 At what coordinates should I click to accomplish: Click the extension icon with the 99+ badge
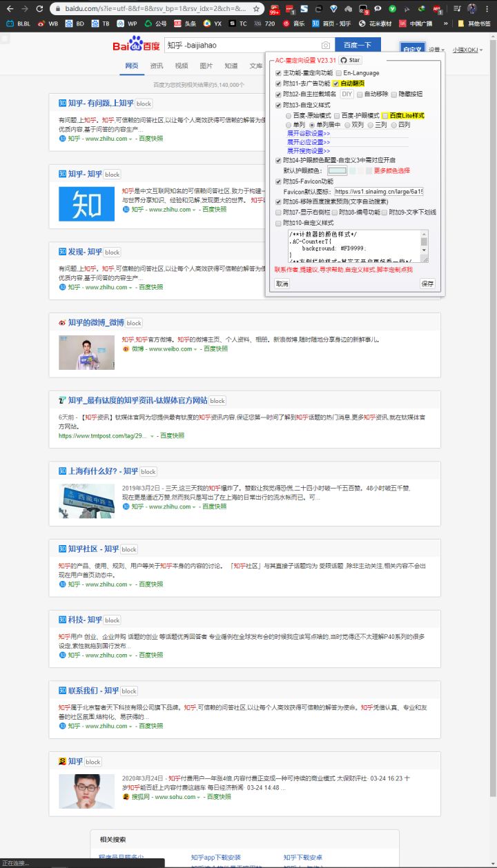(x=274, y=9)
